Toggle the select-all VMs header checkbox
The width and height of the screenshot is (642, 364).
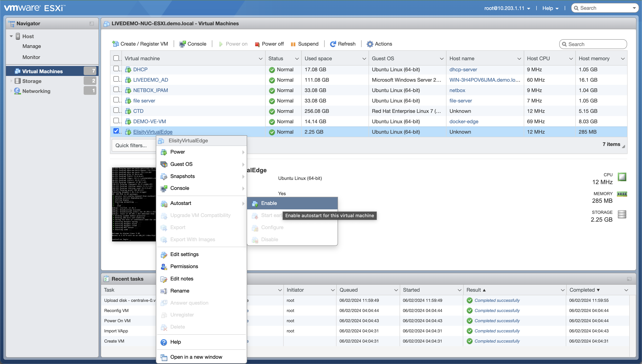tap(116, 58)
